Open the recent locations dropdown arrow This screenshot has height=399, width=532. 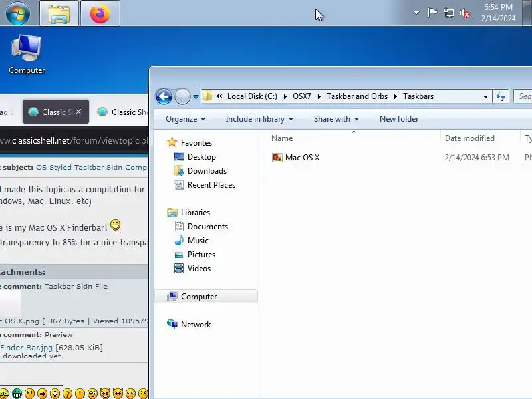point(196,97)
